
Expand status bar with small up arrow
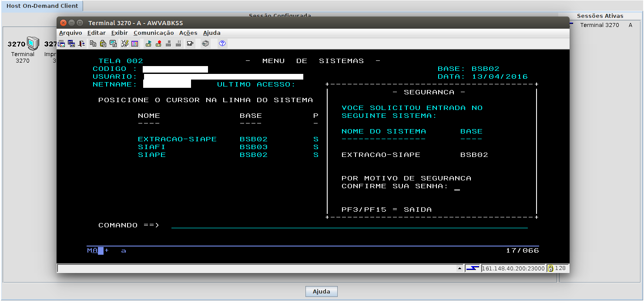click(x=460, y=269)
